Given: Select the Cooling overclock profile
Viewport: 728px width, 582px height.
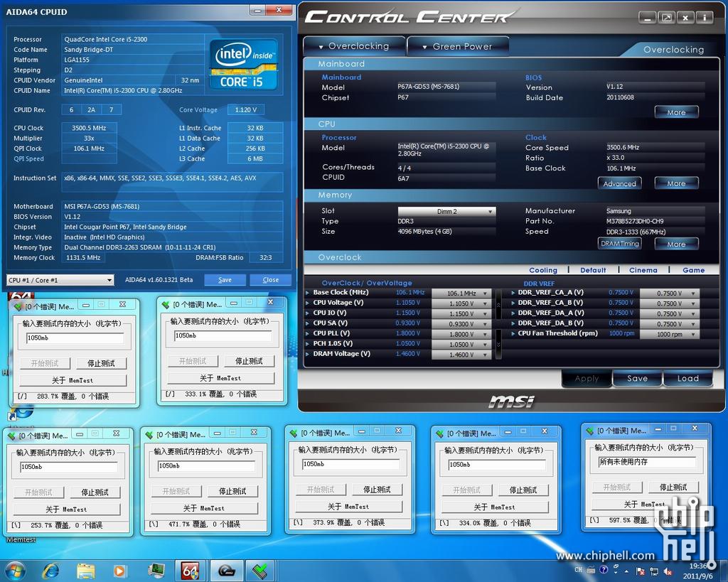Looking at the screenshot, I should (x=542, y=270).
